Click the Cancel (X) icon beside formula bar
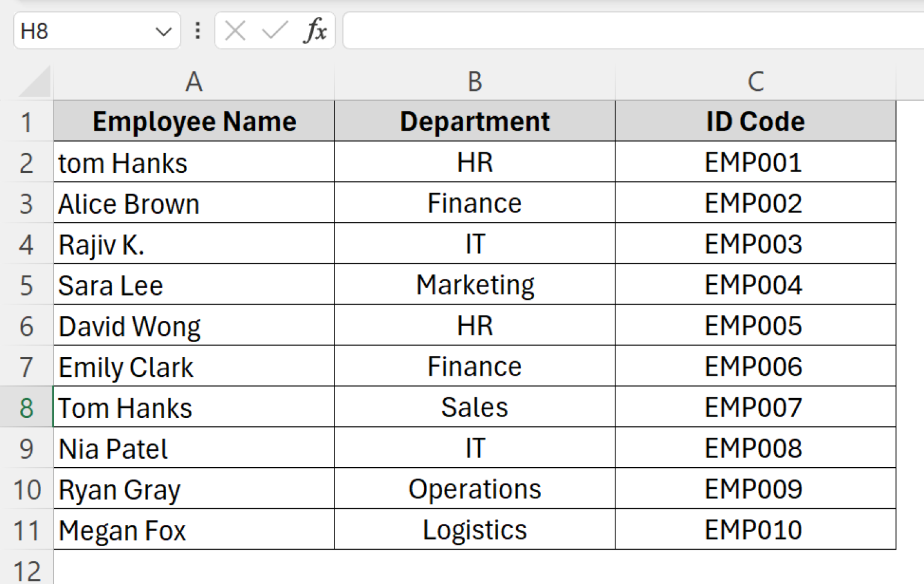Screen dimensions: 924x584 tap(235, 31)
